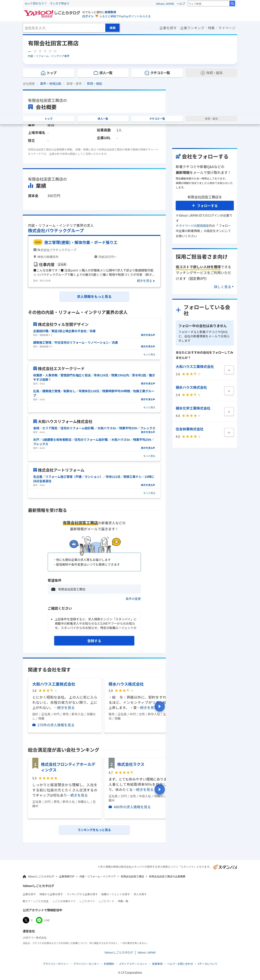Screen dimensions: 260x980
Task: Click the magnifier web search button
Action: click(232, 3)
